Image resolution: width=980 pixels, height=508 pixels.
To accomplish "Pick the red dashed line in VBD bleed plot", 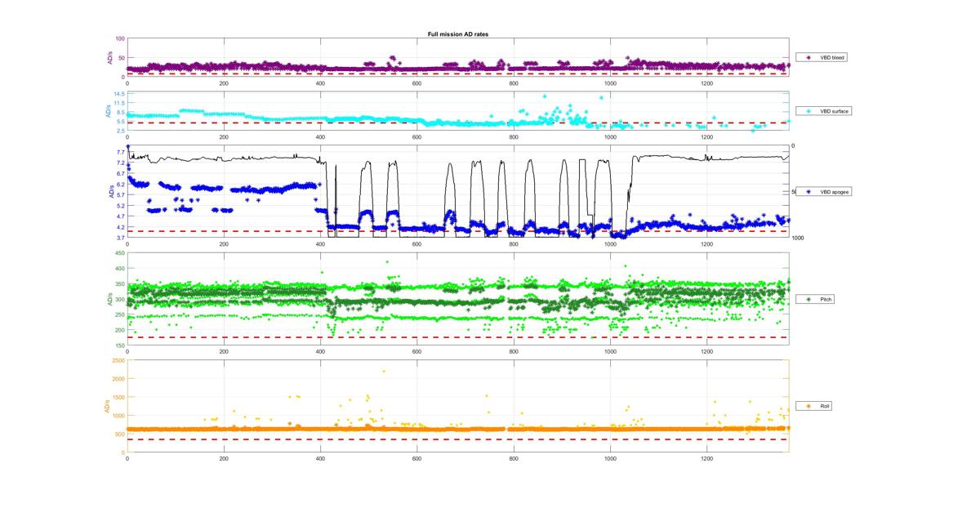I will (x=457, y=74).
